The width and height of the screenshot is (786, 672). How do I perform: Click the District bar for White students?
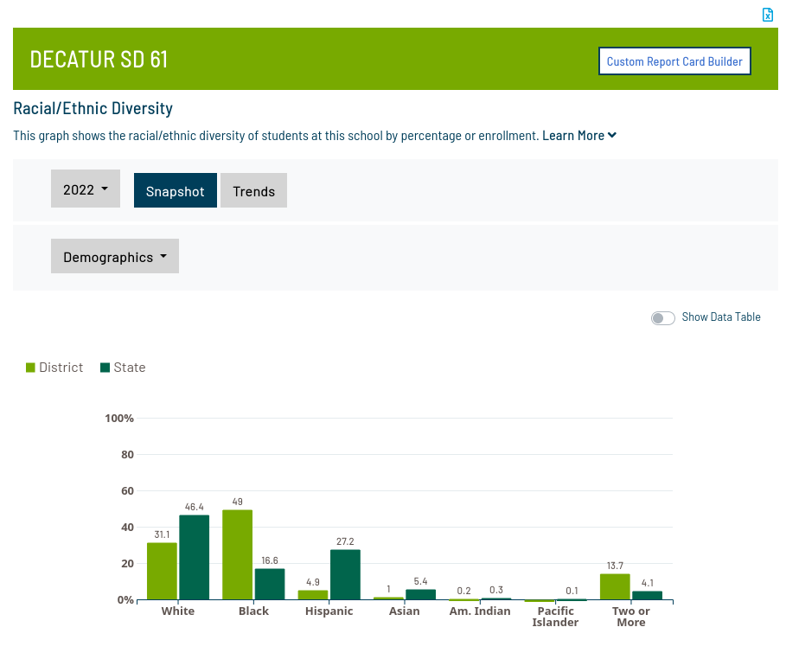click(x=162, y=571)
